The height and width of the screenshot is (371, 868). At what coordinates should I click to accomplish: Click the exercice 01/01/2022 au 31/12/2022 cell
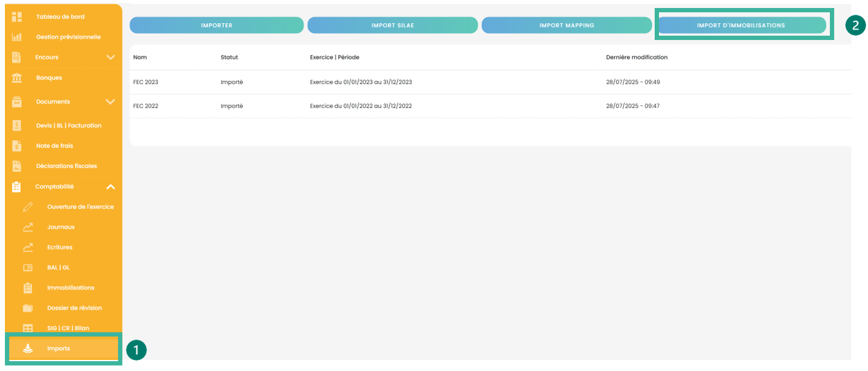click(x=361, y=106)
